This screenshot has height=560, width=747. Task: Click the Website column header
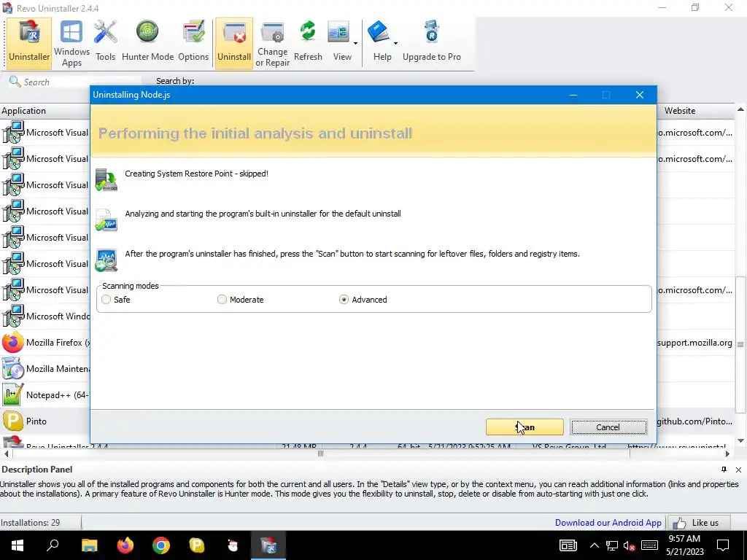tap(697, 111)
